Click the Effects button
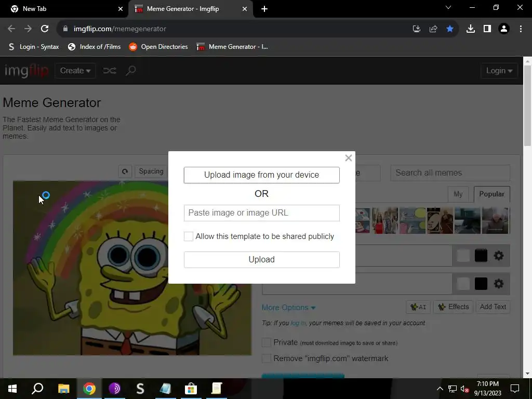 453,307
